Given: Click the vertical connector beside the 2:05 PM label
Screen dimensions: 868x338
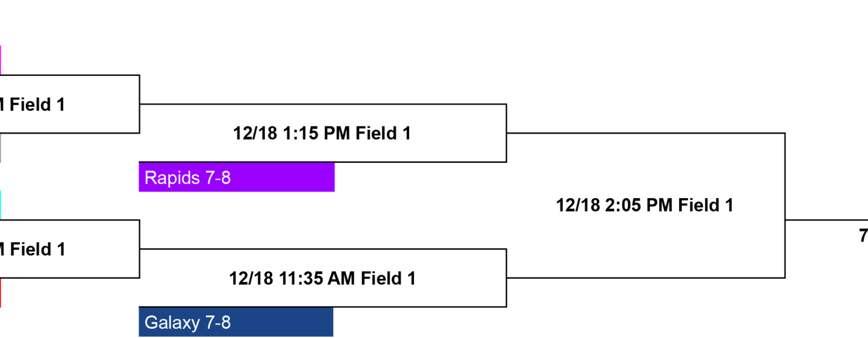Looking at the screenshot, I should tap(785, 206).
